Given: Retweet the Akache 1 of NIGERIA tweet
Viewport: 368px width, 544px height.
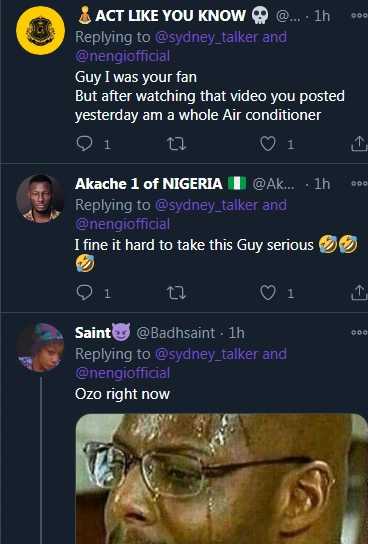Looking at the screenshot, I should pyautogui.click(x=177, y=293).
